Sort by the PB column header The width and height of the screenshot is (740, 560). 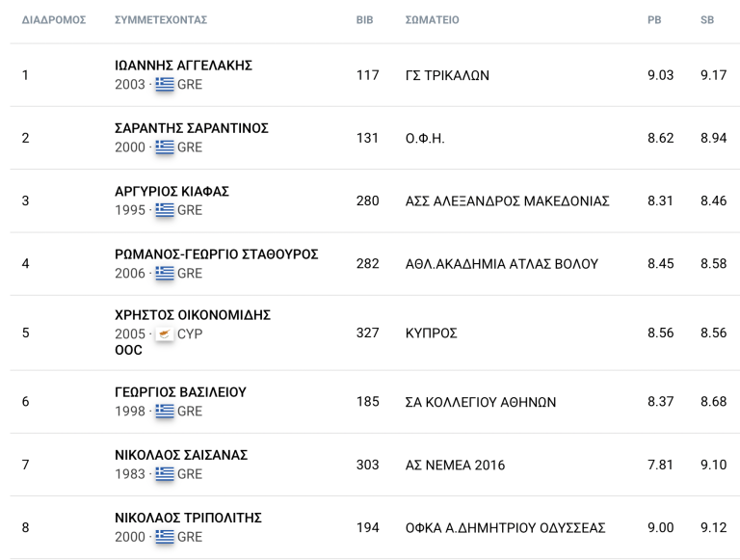(654, 20)
